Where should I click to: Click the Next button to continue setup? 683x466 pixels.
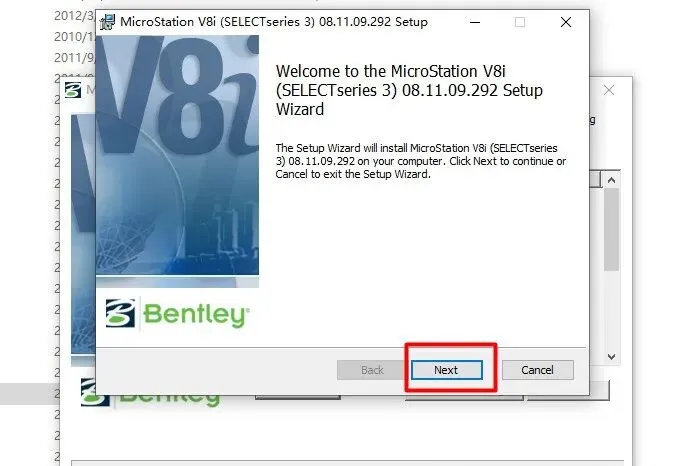tap(446, 370)
